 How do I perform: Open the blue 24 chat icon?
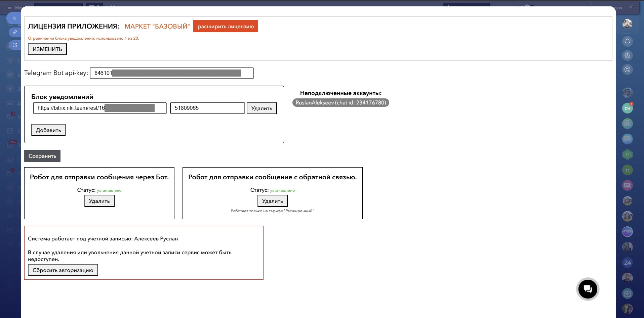pos(627,263)
